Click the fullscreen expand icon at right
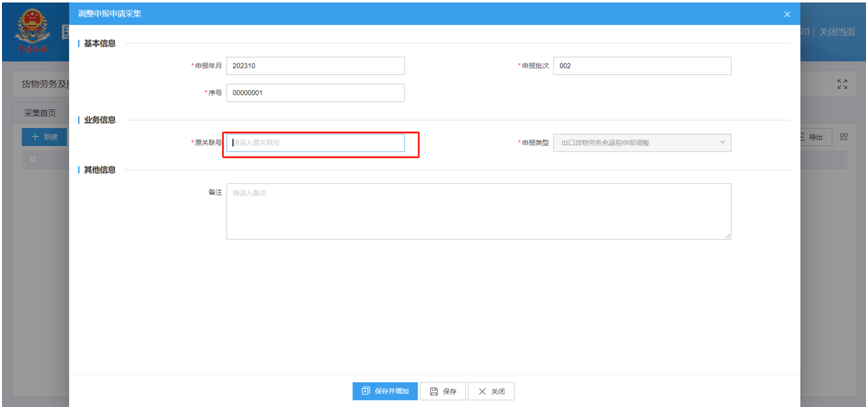Image resolution: width=868 pixels, height=409 pixels. pyautogui.click(x=841, y=85)
